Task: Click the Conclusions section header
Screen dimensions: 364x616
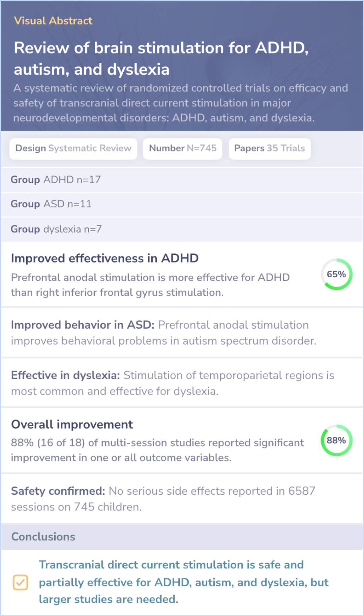Action: 43,537
